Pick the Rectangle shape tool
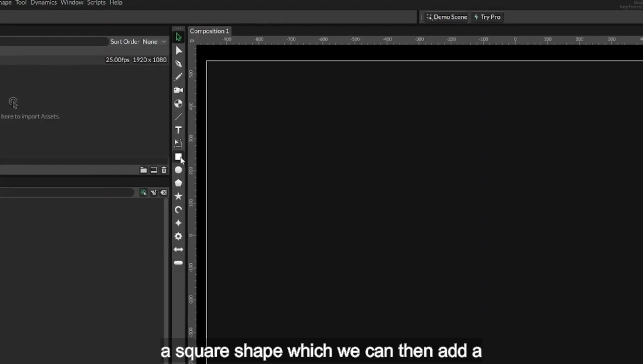This screenshot has height=364, width=643. 178,157
